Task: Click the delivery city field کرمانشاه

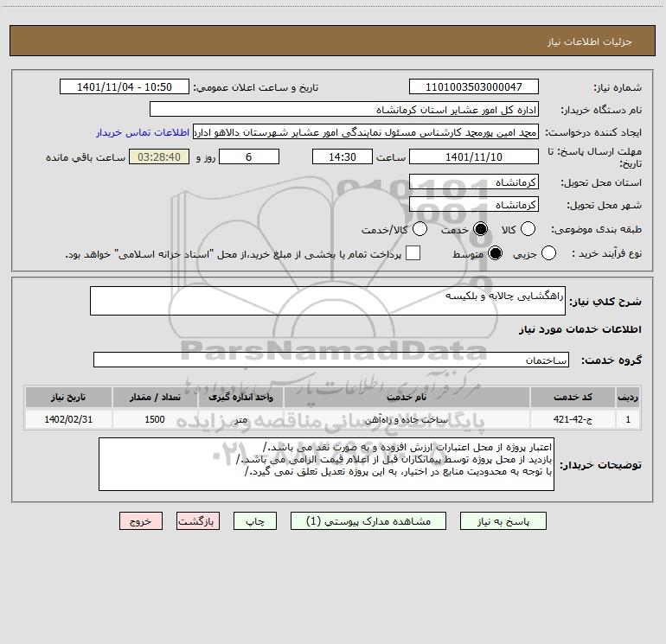Action: 474,205
